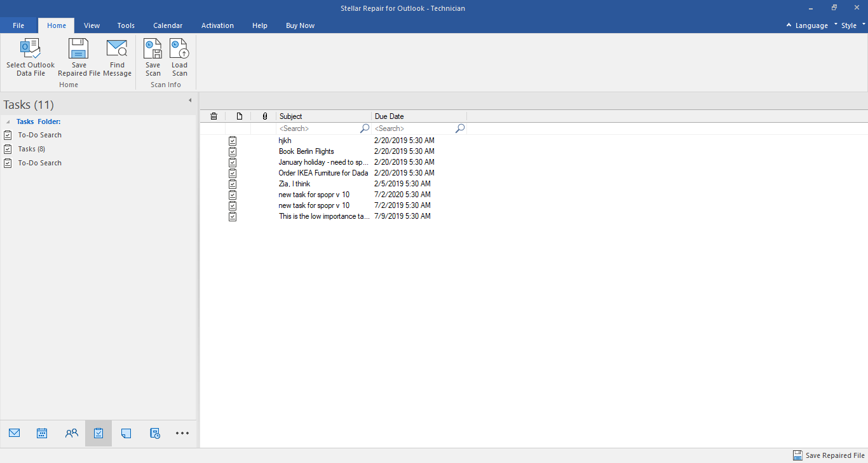The width and height of the screenshot is (868, 463).
Task: Open the Style dropdown
Action: [853, 25]
